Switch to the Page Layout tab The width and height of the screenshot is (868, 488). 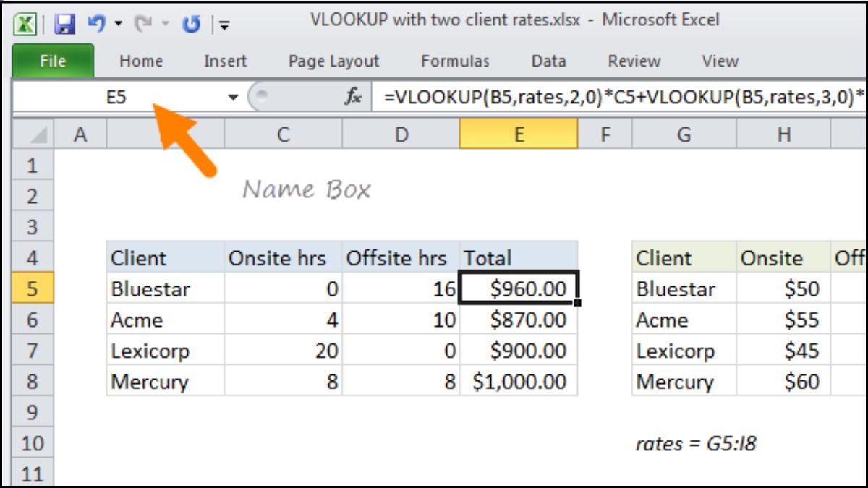click(x=332, y=61)
